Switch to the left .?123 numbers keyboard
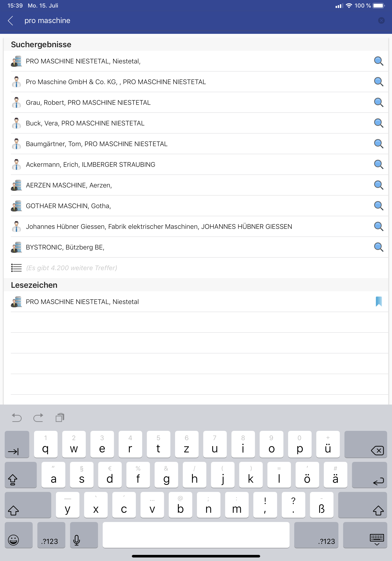The width and height of the screenshot is (392, 561). 51,535
